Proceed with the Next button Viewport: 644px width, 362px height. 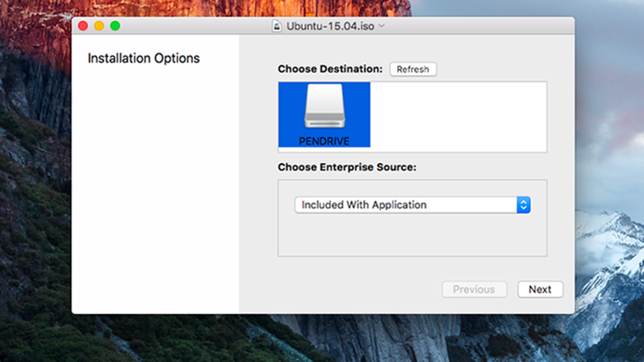point(540,290)
